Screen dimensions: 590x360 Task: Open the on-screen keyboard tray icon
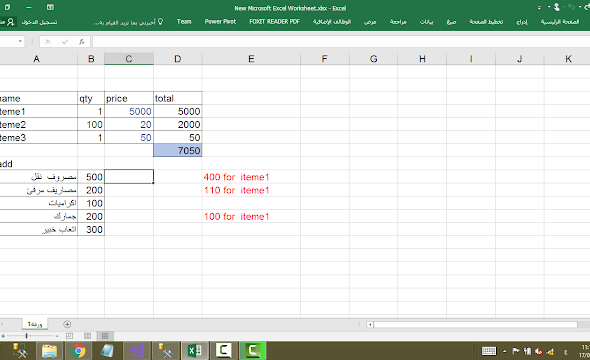click(489, 351)
